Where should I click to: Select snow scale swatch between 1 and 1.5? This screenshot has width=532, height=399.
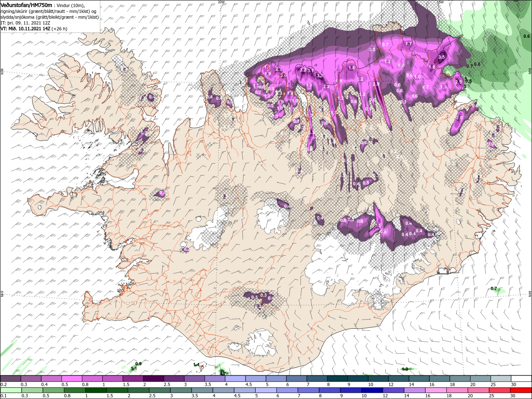113,379
